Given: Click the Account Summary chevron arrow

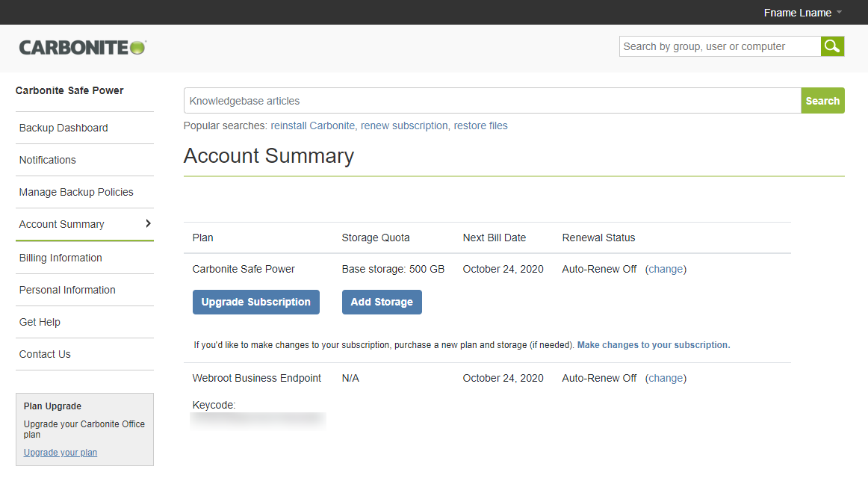Looking at the screenshot, I should point(148,223).
